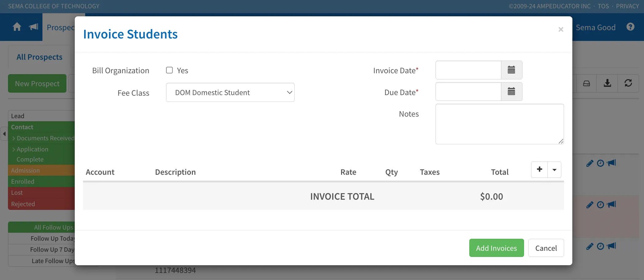Open the help question mark icon
The image size is (644, 280).
point(630,27)
